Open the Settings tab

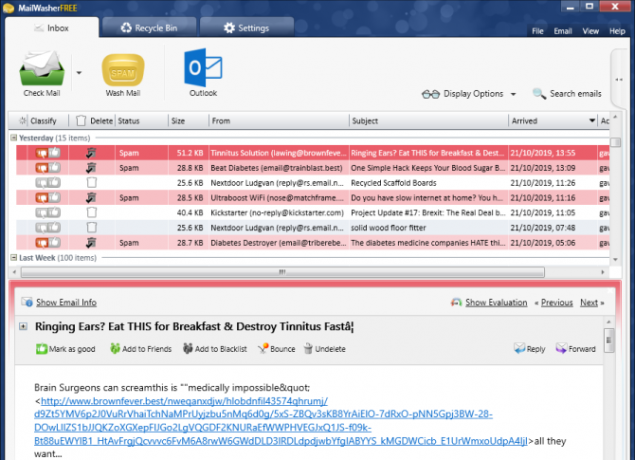(247, 28)
